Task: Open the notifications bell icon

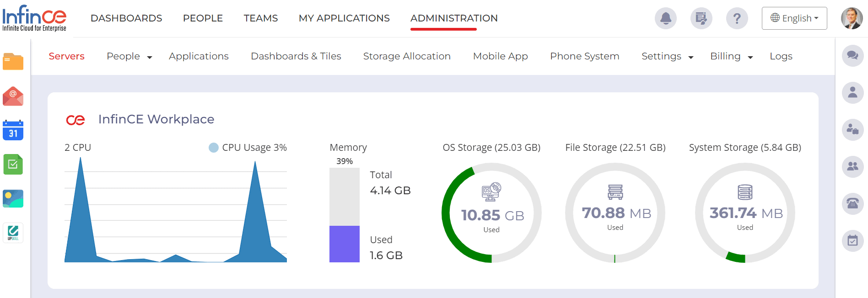Action: [x=666, y=18]
